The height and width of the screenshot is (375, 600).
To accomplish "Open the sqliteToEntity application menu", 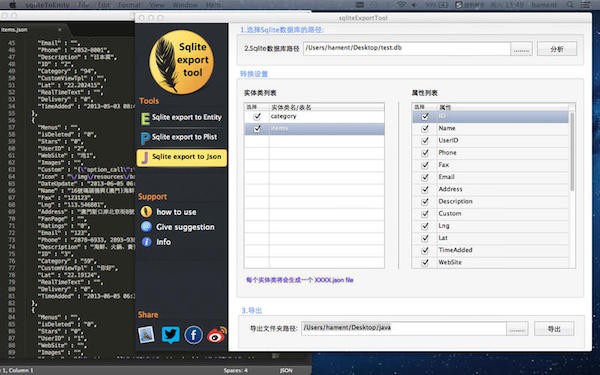I will [x=47, y=5].
